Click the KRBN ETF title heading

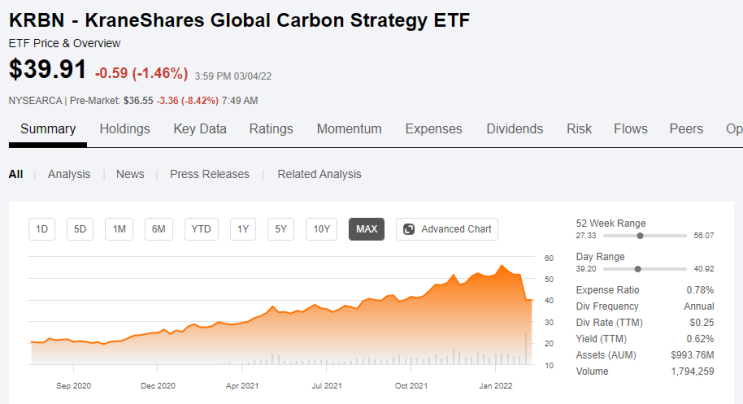[x=239, y=20]
